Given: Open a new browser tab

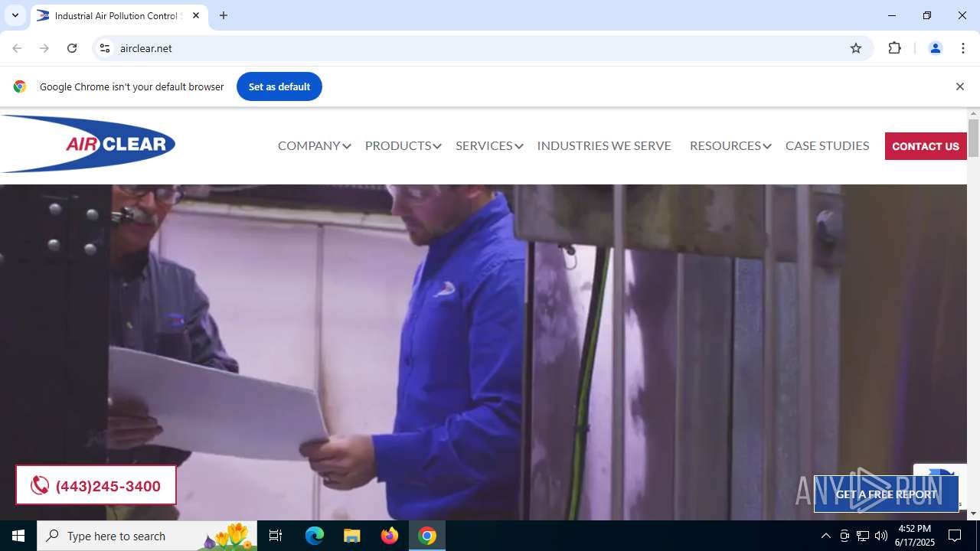Looking at the screenshot, I should coord(224,15).
